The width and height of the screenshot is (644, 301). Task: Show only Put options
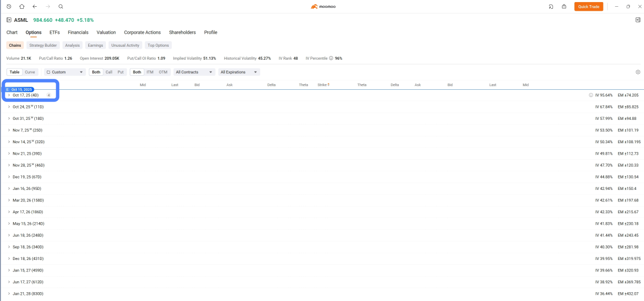coord(120,72)
